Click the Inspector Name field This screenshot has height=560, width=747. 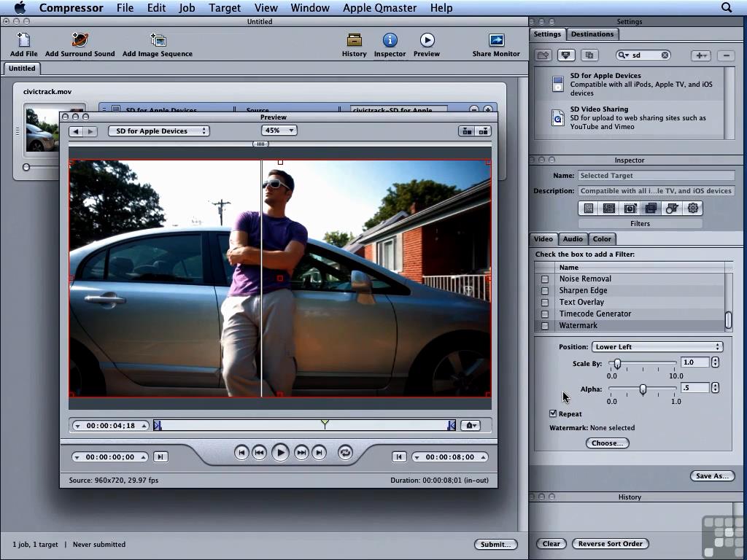click(656, 175)
